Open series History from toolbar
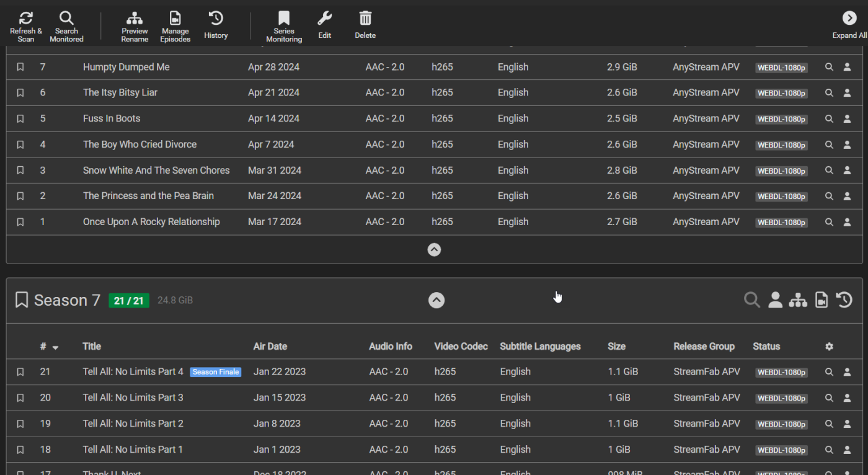This screenshot has width=868, height=475. pos(216,27)
